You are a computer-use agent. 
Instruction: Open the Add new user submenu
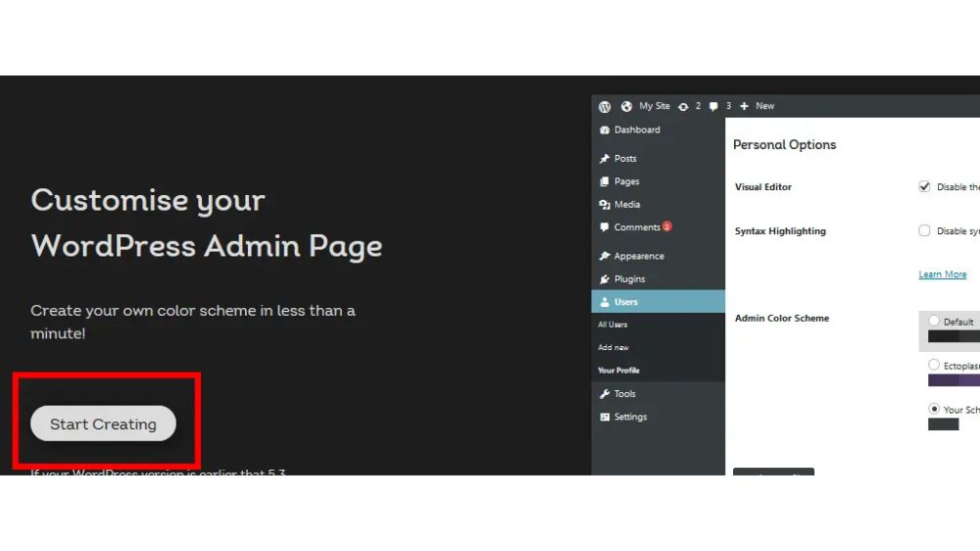[x=613, y=348]
